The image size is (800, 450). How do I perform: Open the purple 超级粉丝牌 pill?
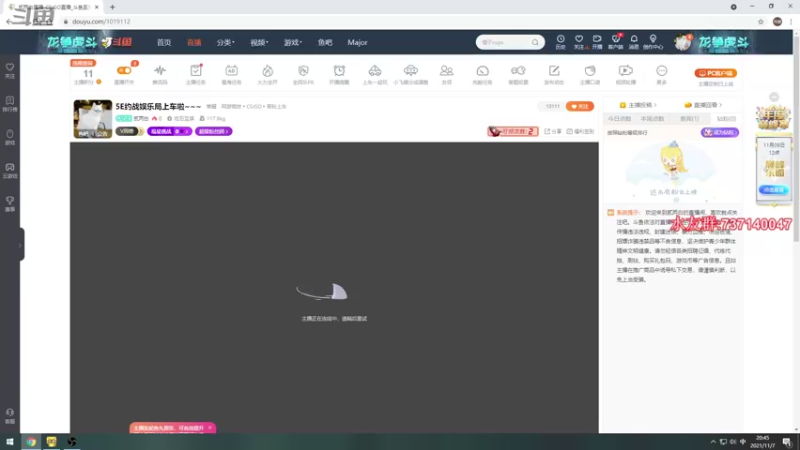pyautogui.click(x=213, y=131)
